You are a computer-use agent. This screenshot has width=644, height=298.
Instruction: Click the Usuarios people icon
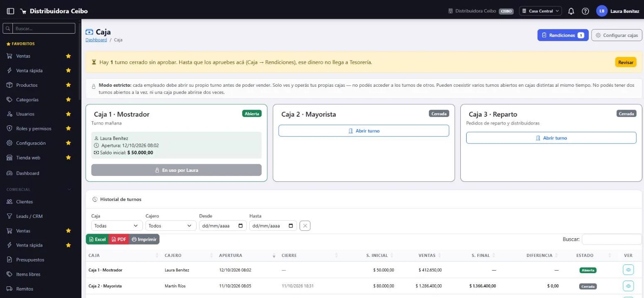click(10, 114)
